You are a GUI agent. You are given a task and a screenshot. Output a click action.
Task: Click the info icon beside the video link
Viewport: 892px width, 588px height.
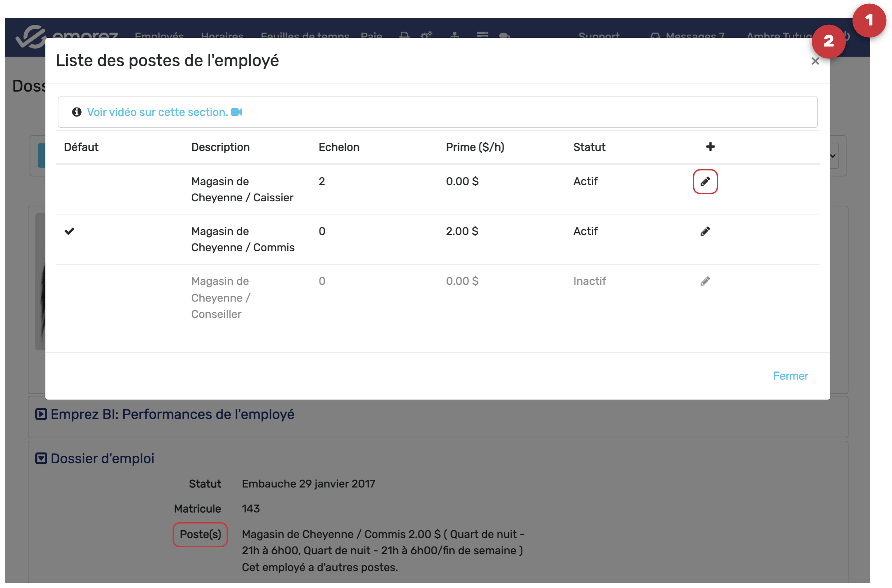(76, 112)
